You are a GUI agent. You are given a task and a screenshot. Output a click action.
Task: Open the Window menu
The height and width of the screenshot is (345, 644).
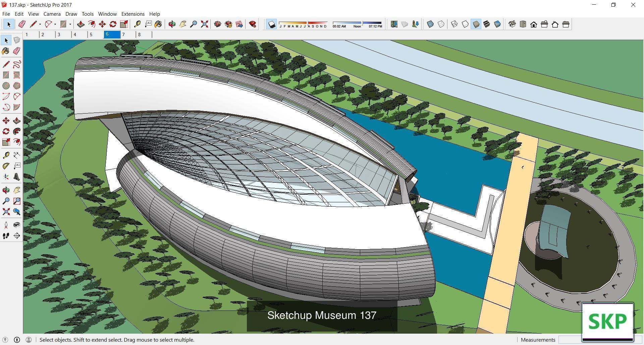(x=107, y=14)
